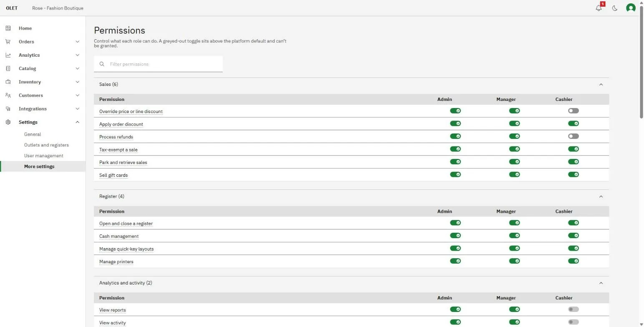Click the Integrations icon in sidebar
This screenshot has height=327, width=644.
8,109
